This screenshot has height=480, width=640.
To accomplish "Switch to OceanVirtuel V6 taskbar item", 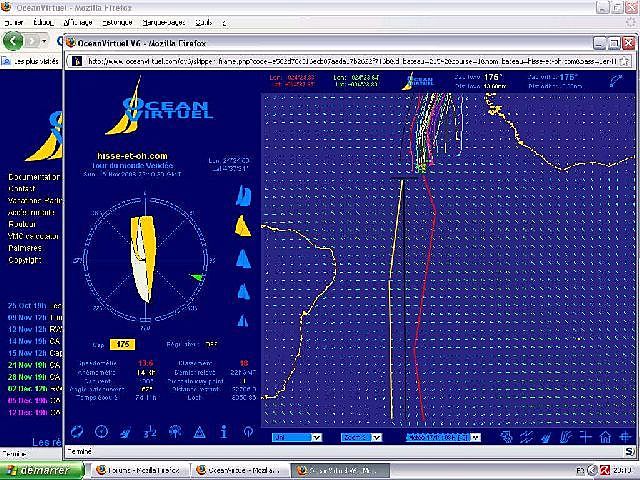I will click(340, 471).
